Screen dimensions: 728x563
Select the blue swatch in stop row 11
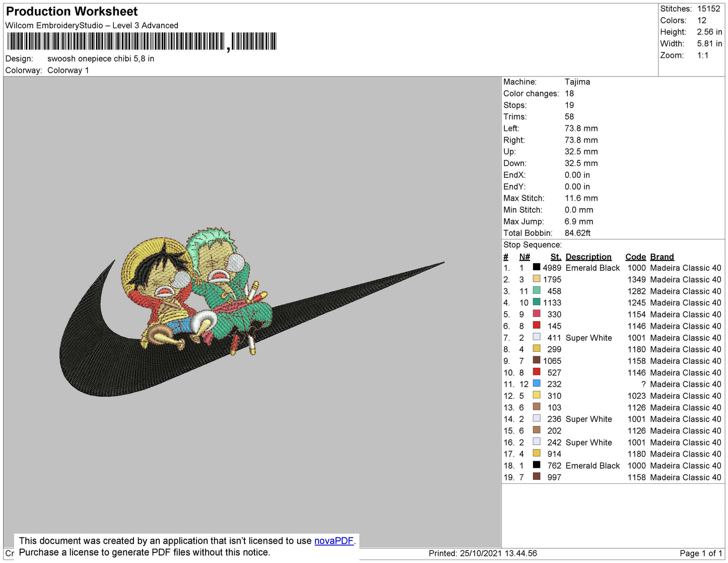[x=537, y=384]
